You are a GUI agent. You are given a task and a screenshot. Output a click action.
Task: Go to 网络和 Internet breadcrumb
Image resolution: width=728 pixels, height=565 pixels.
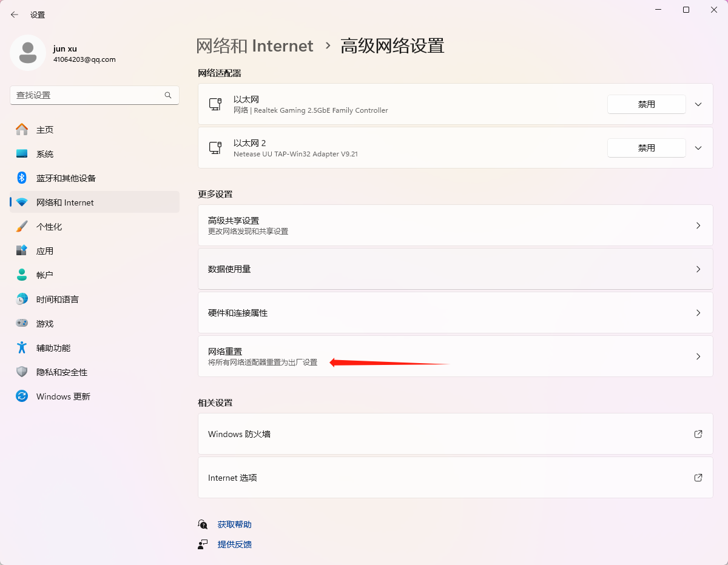(x=255, y=46)
